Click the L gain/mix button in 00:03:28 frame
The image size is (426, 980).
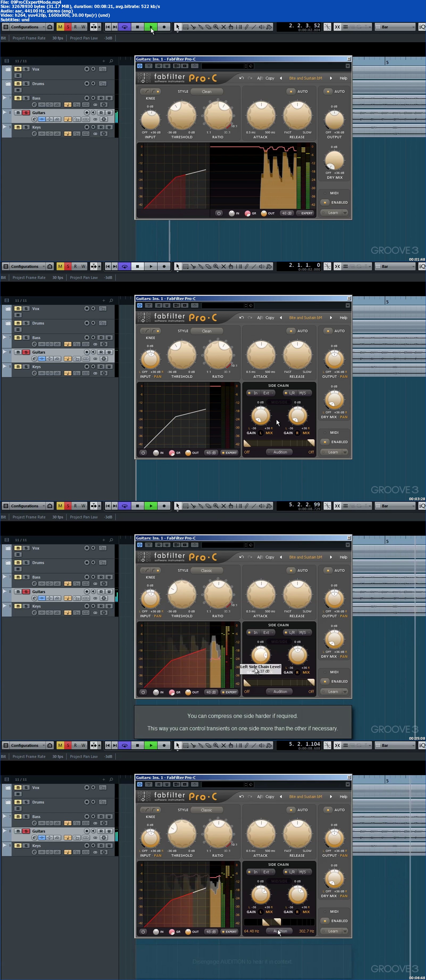261,433
